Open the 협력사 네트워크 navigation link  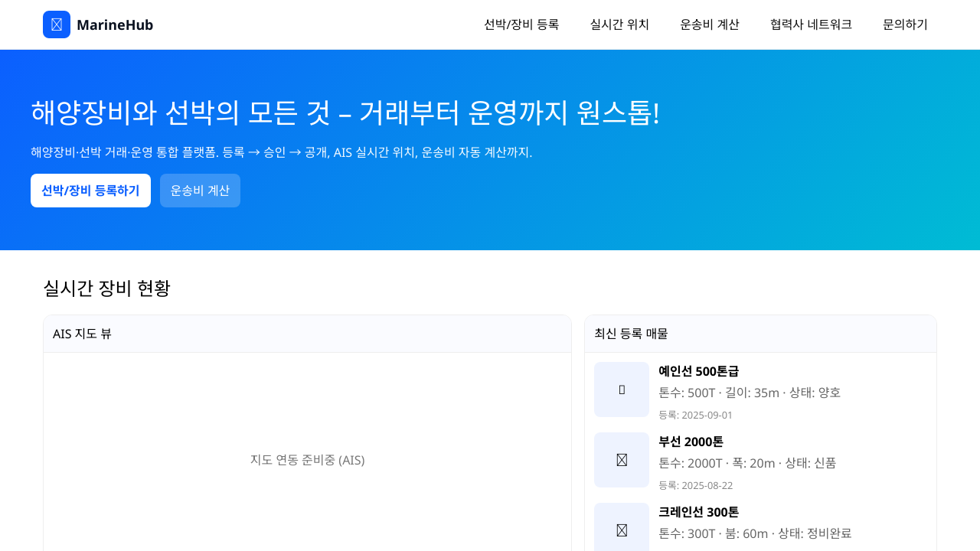(811, 24)
